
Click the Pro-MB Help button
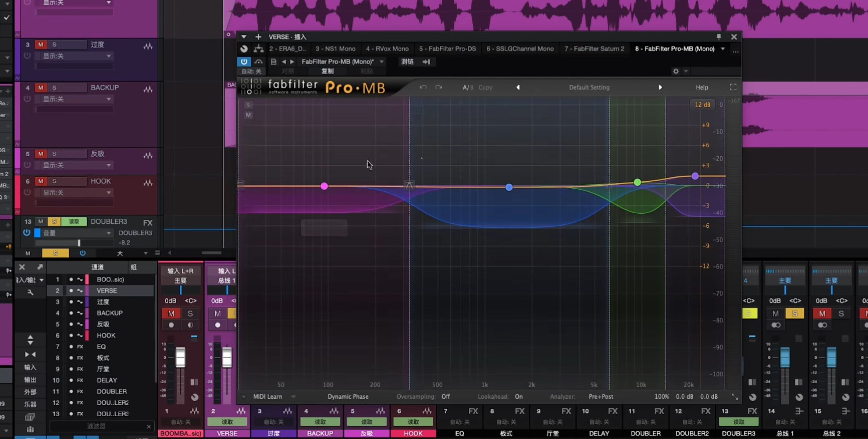point(702,87)
